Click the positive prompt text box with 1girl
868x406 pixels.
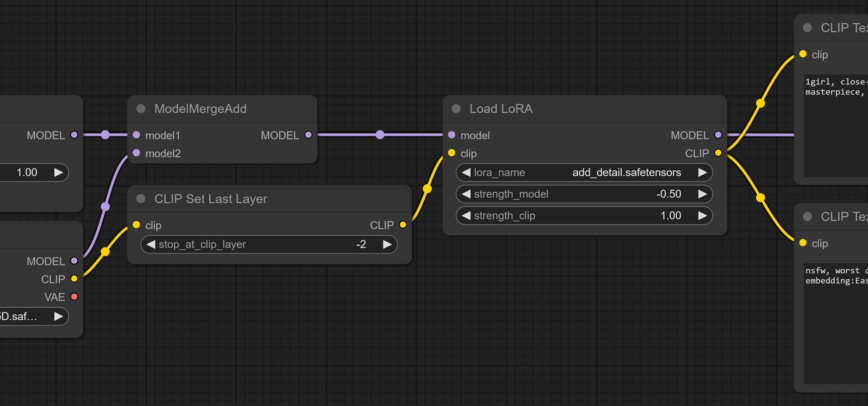(836, 126)
